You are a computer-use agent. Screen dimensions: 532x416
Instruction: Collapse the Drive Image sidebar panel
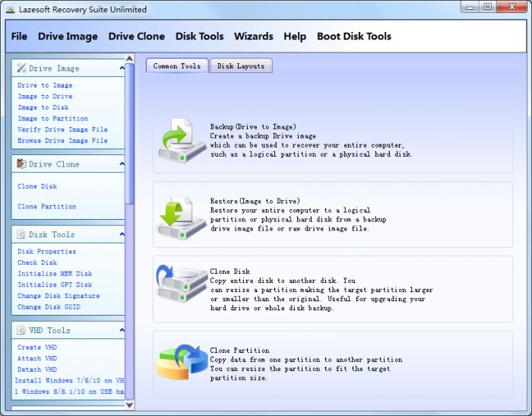122,68
